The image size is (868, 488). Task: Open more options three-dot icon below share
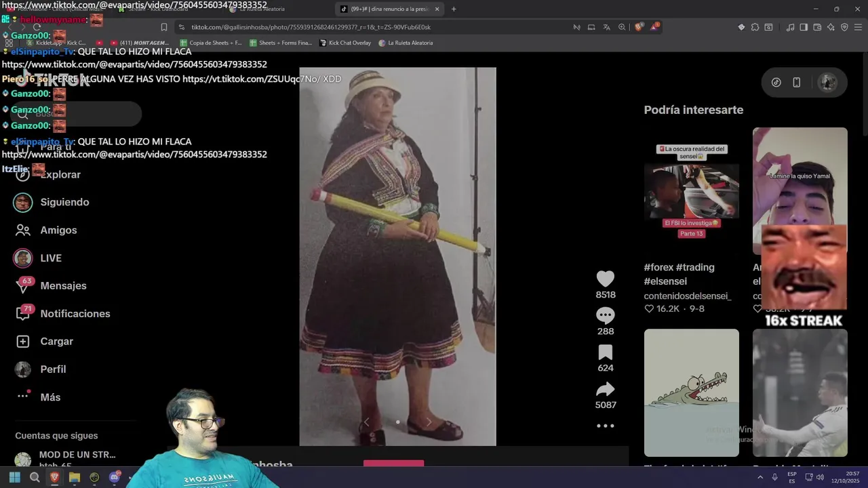pyautogui.click(x=606, y=426)
